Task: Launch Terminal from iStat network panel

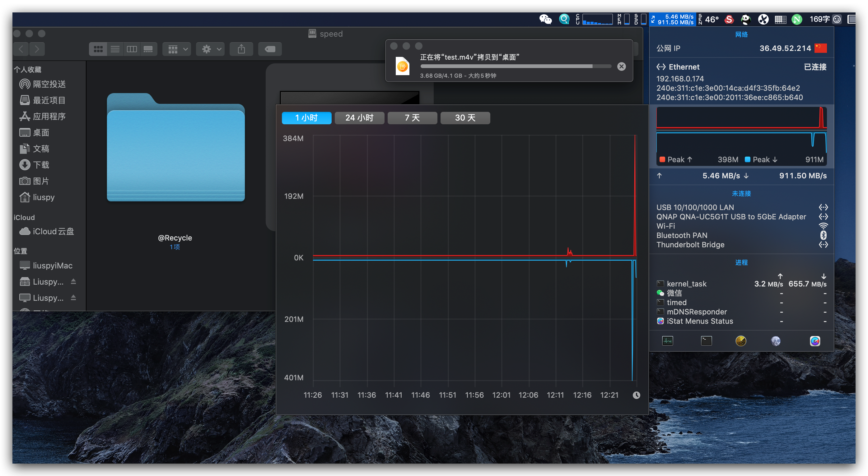Action: [706, 341]
